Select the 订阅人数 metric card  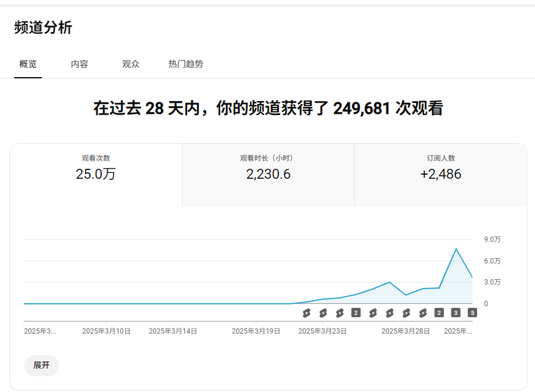(x=441, y=175)
